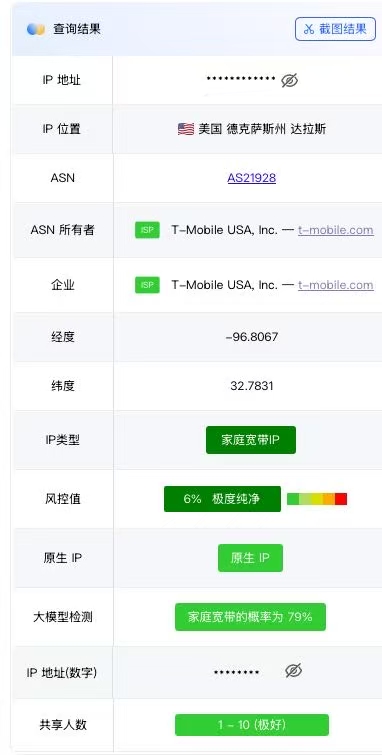Click the 截图结果 screenshot button
This screenshot has width=382, height=755.
click(335, 29)
